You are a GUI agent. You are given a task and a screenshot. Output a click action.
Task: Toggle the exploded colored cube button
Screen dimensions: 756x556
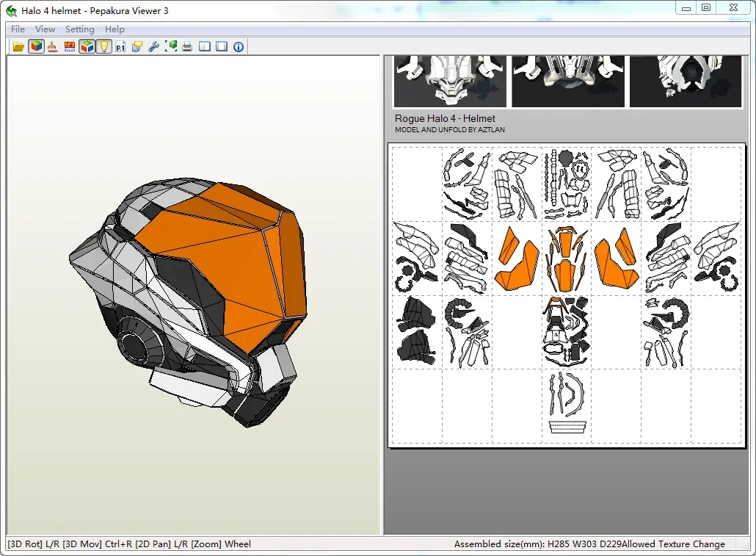pyautogui.click(x=87, y=47)
